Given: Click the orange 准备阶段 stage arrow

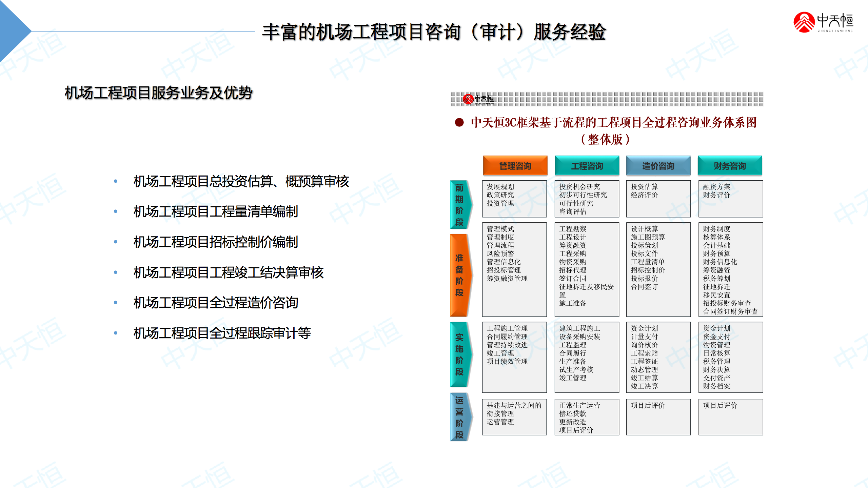Looking at the screenshot, I should (x=460, y=275).
